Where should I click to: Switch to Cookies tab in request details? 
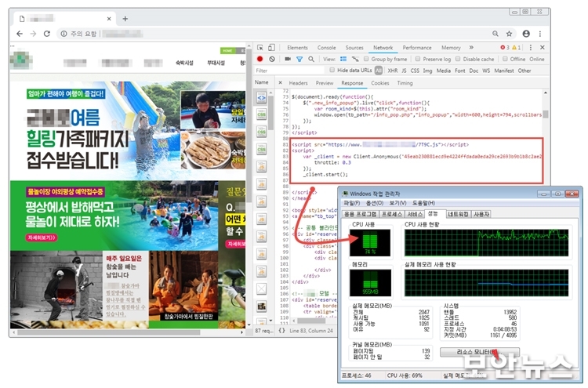380,83
